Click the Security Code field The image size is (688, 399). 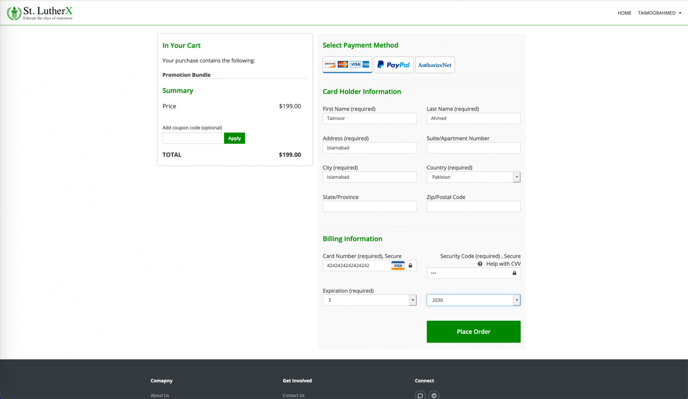tap(473, 273)
